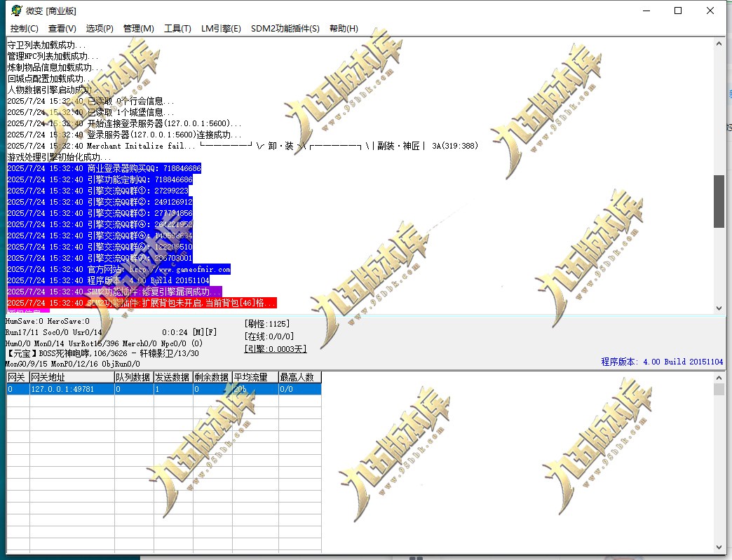The height and width of the screenshot is (560, 732).
Task: Click the 守卫列表加载成功 log line
Action: pyautogui.click(x=46, y=46)
